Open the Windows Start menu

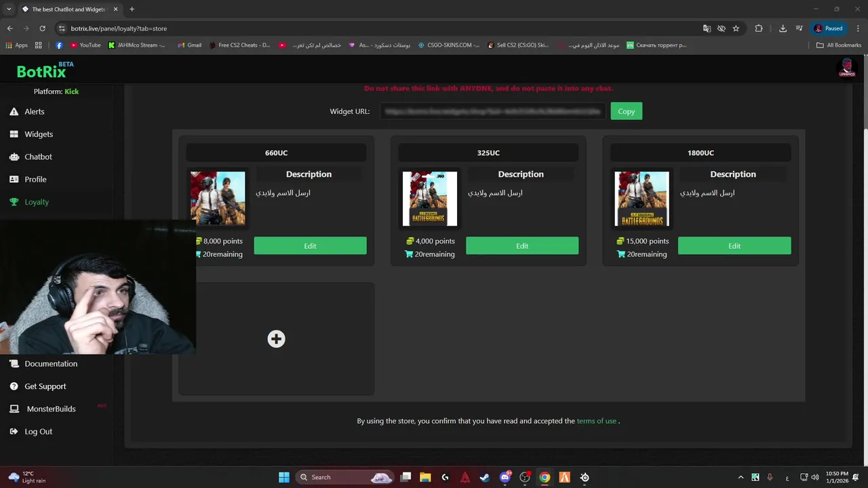(x=284, y=477)
